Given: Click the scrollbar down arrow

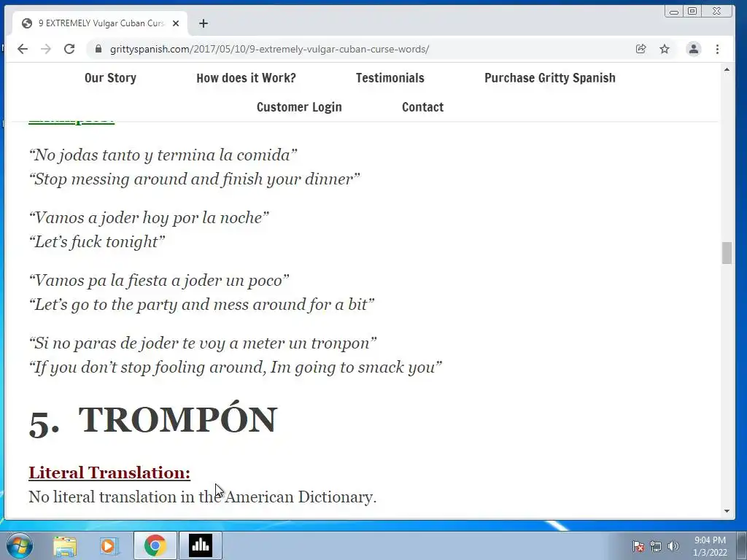Looking at the screenshot, I should pos(727,511).
